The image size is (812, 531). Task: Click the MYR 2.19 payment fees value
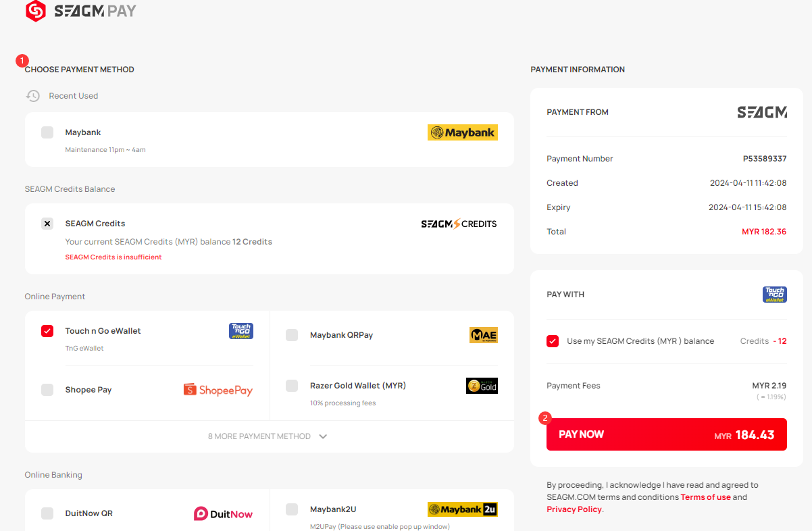769,386
